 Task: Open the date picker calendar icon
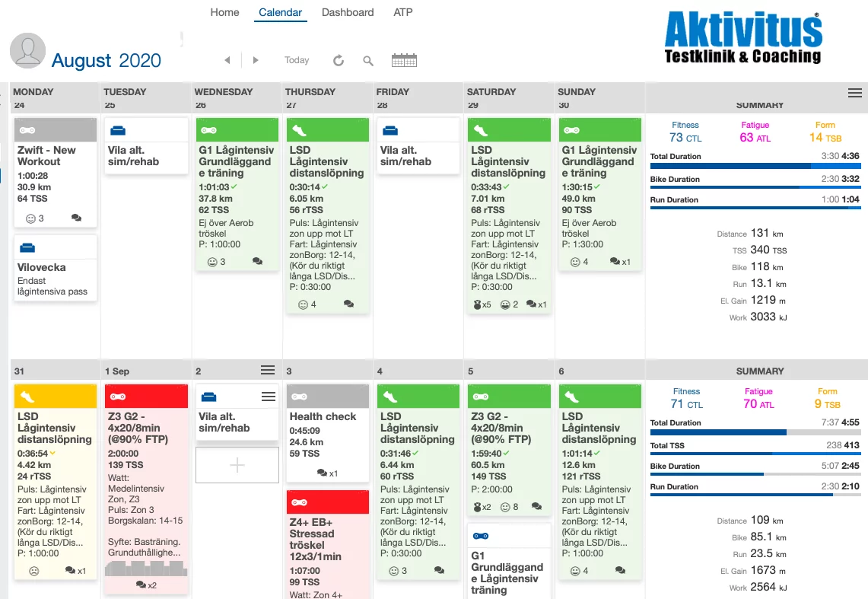[x=404, y=60]
